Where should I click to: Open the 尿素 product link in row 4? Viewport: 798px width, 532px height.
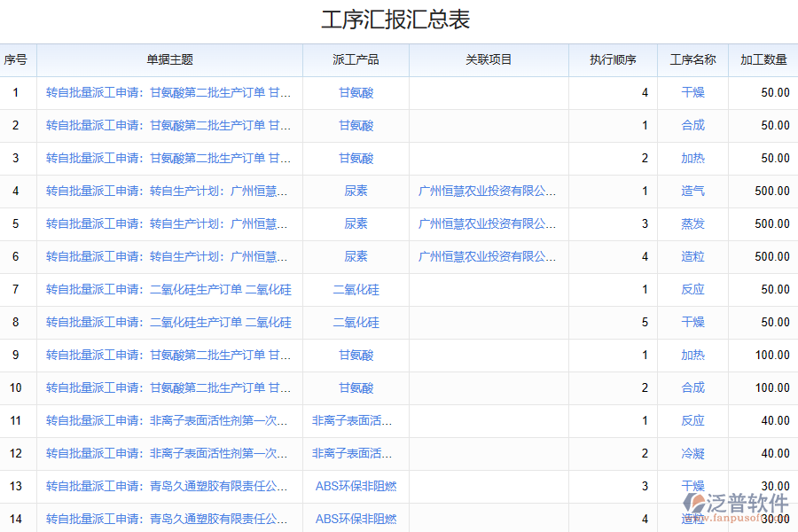356,192
